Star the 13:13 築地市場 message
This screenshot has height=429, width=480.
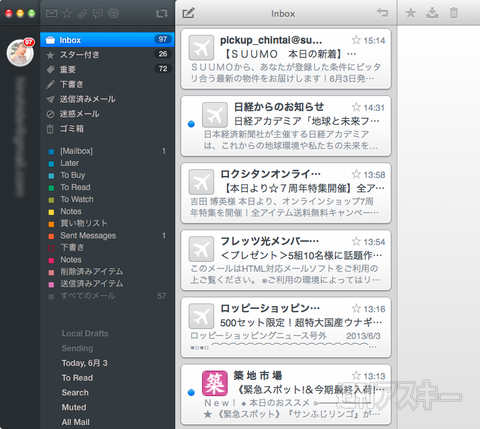pyautogui.click(x=356, y=375)
